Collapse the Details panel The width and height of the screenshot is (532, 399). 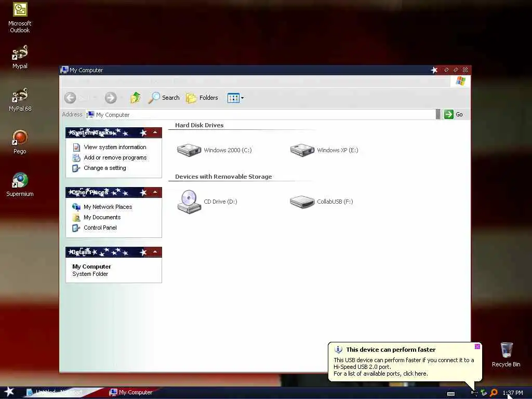pyautogui.click(x=155, y=252)
